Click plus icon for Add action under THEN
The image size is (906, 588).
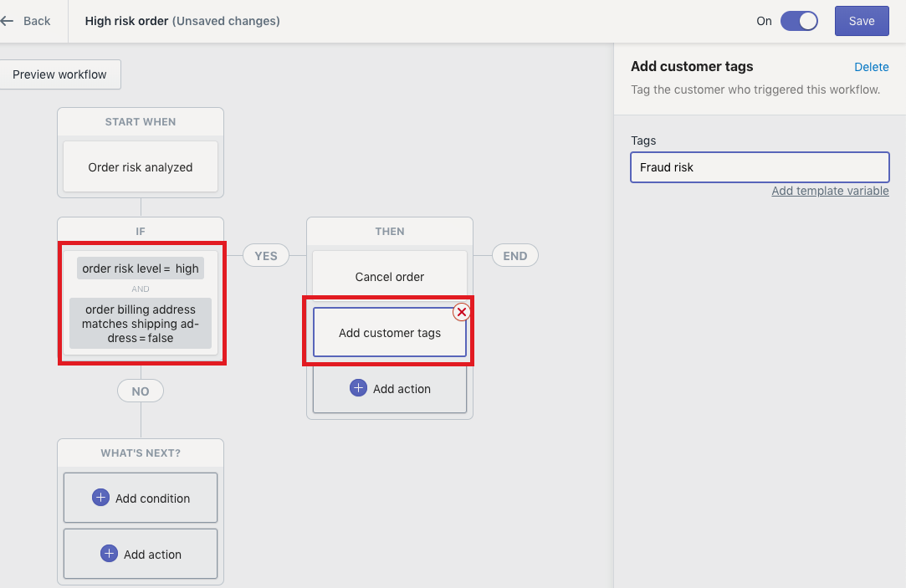tap(358, 388)
